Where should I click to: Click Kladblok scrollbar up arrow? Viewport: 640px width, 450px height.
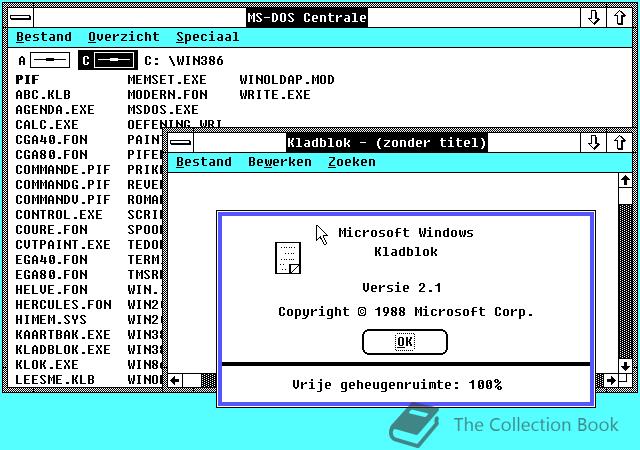(625, 180)
